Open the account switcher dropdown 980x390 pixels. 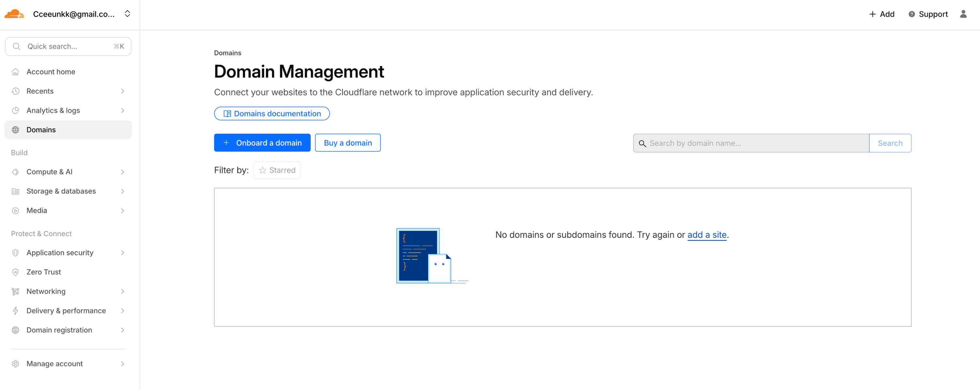(x=127, y=14)
